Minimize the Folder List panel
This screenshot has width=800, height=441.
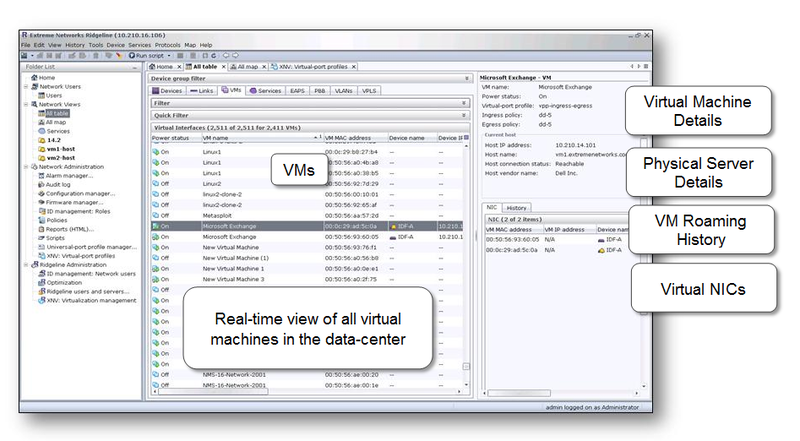pos(135,67)
